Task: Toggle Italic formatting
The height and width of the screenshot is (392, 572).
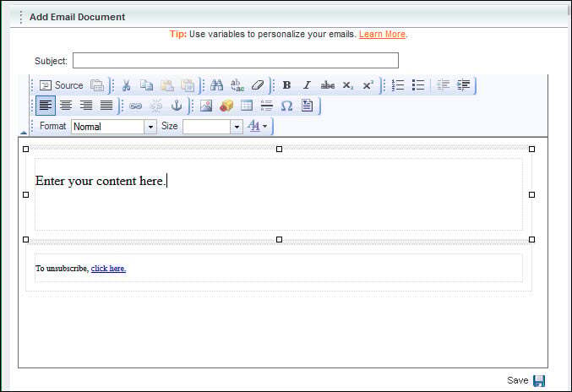Action: [x=307, y=85]
